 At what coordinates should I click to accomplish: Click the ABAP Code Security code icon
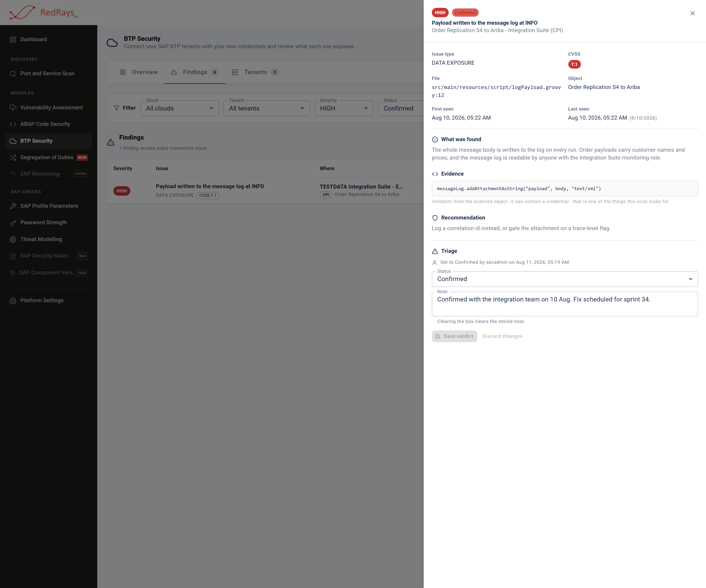pyautogui.click(x=13, y=124)
